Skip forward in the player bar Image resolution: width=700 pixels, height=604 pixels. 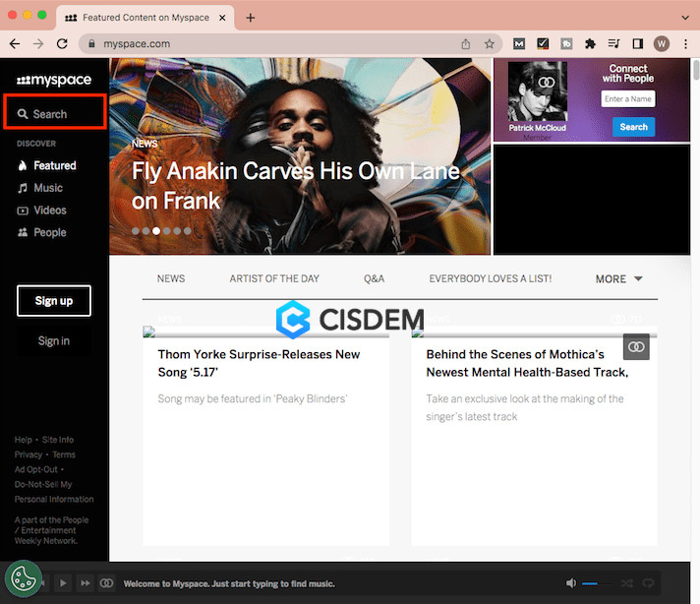pos(85,583)
